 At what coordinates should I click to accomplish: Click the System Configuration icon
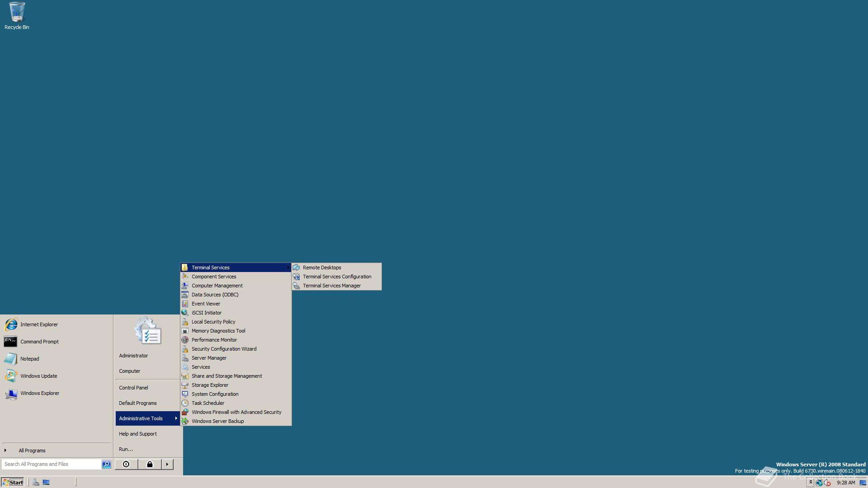point(185,394)
